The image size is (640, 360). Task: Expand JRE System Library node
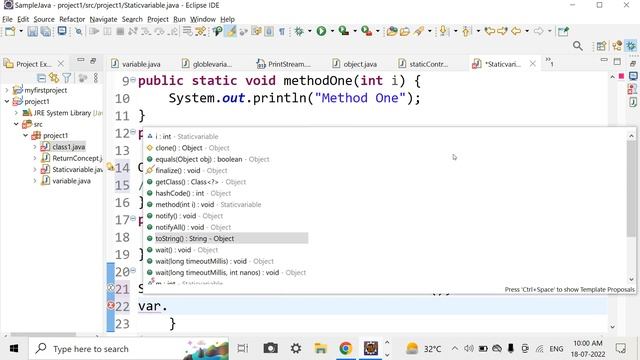point(16,113)
